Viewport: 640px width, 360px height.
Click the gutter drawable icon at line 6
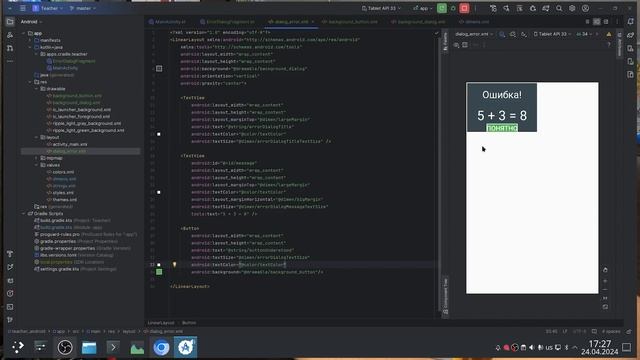(x=159, y=69)
